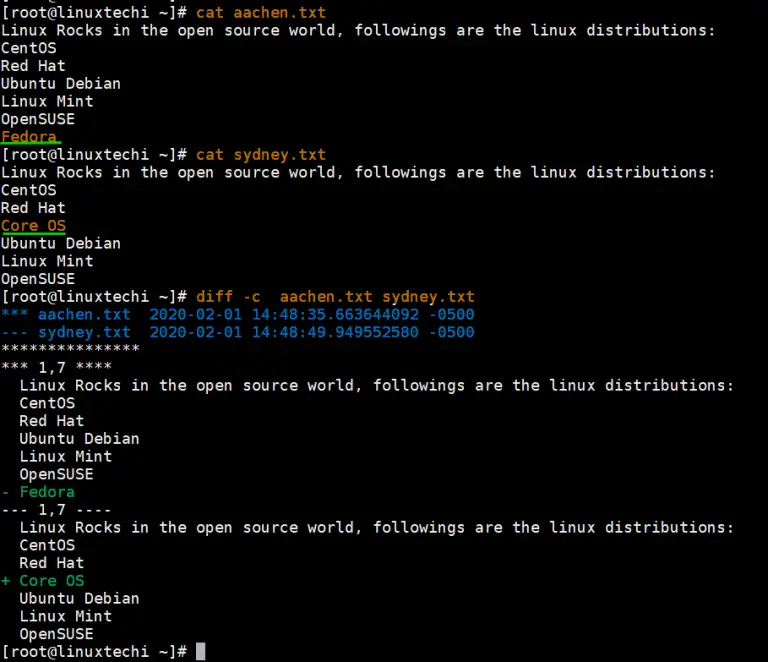Click the 'diff -c aachen.txt sydney.txt' command
Viewport: 768px width, 662px height.
335,297
